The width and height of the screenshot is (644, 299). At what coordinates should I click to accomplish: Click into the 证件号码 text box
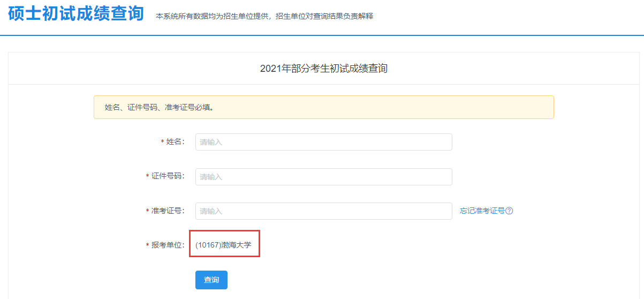[323, 177]
